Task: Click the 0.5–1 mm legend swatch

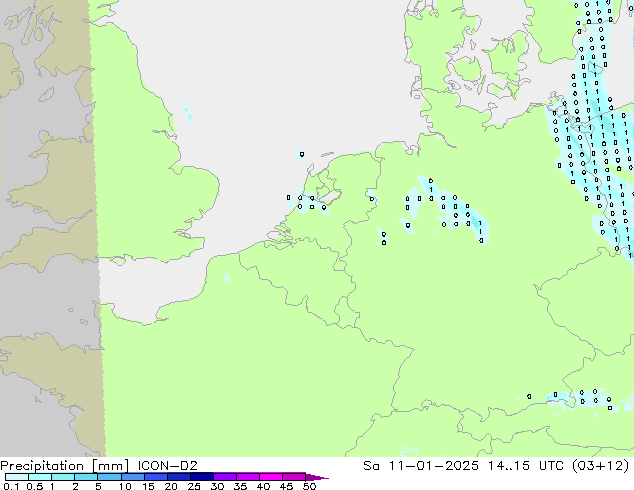Action: point(40,477)
